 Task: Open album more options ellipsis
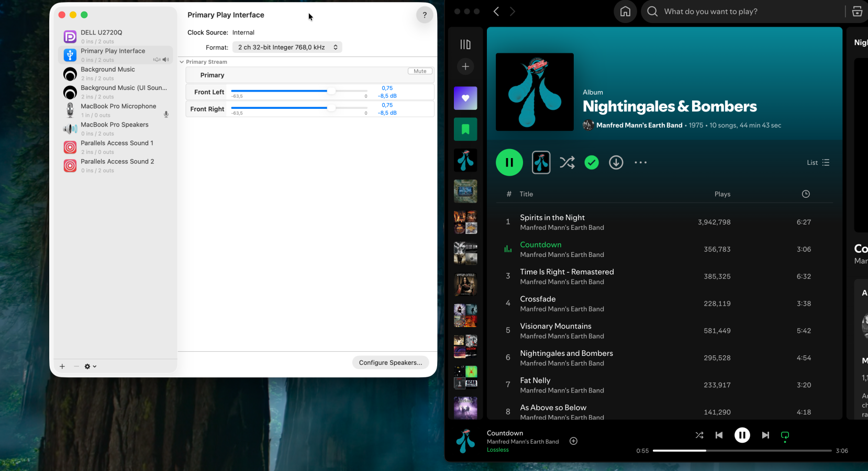[640, 163]
